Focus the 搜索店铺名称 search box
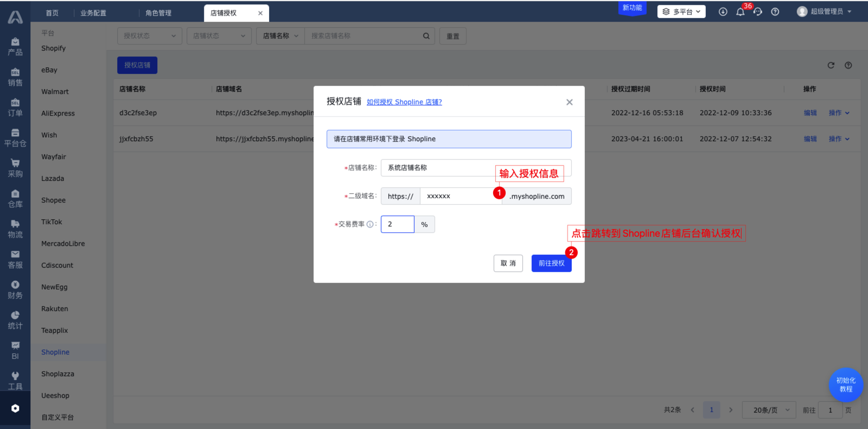 pos(362,36)
